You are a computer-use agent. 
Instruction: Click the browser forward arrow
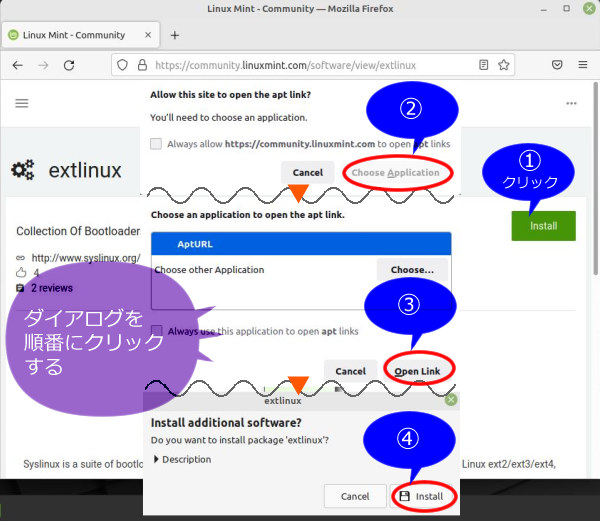coord(43,65)
